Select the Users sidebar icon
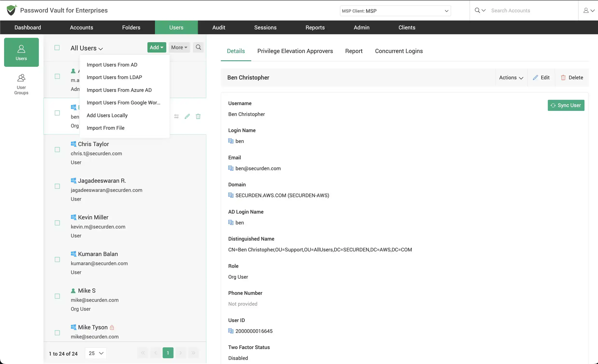The height and width of the screenshot is (364, 598). point(21,52)
